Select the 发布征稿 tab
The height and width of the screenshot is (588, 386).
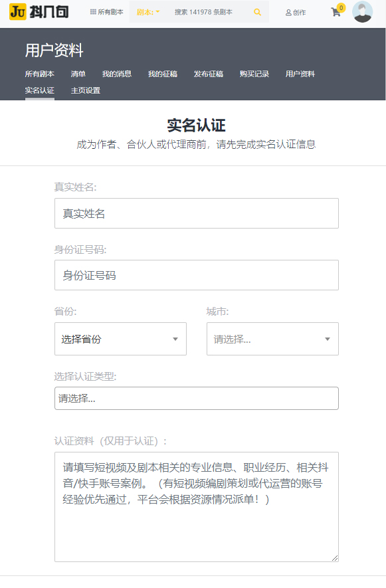click(208, 74)
